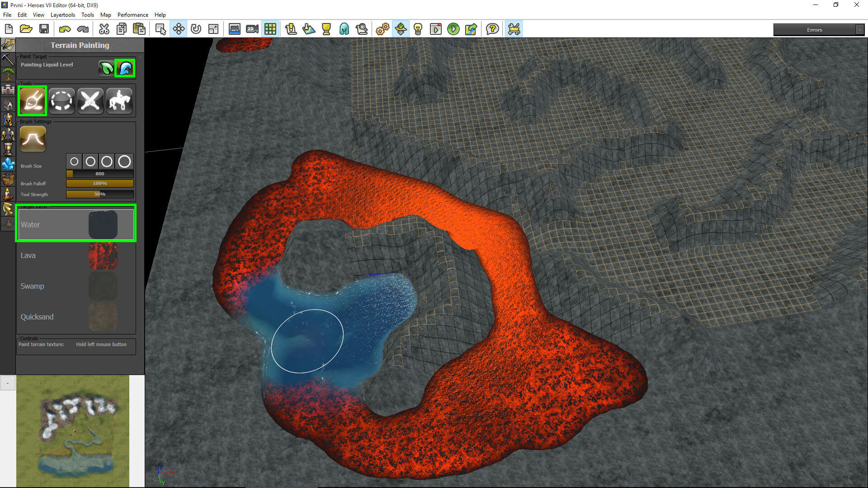
Task: Toggle the crossed tools icon
Action: (514, 29)
